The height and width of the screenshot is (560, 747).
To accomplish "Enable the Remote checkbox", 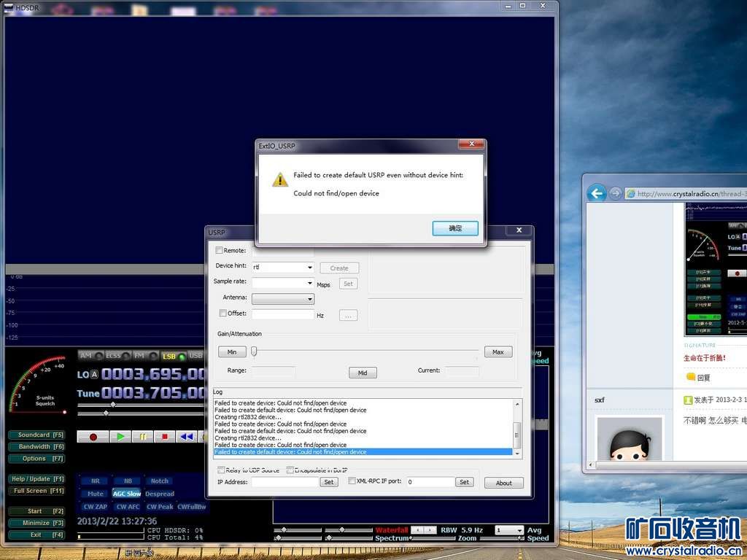I will [x=220, y=251].
